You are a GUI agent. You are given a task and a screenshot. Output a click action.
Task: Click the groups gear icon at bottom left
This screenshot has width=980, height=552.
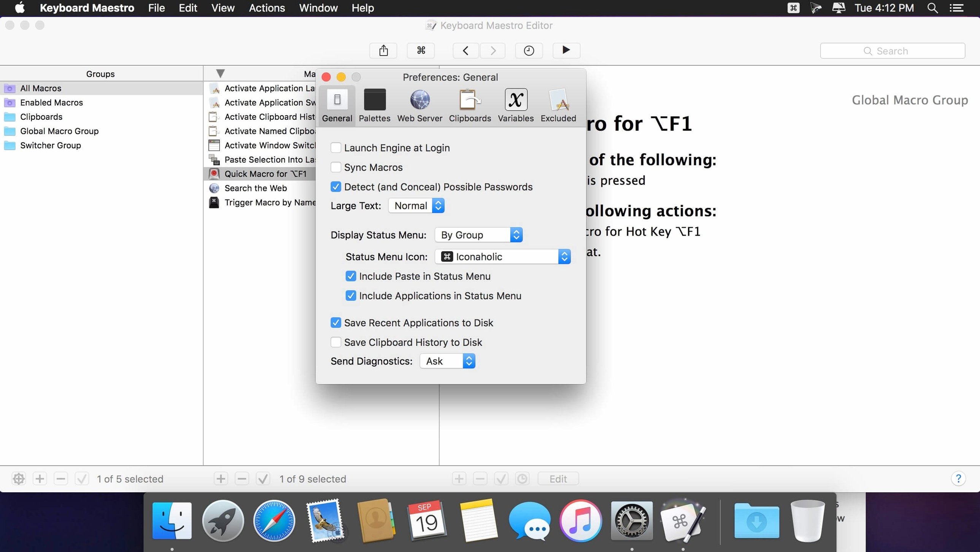pyautogui.click(x=19, y=479)
